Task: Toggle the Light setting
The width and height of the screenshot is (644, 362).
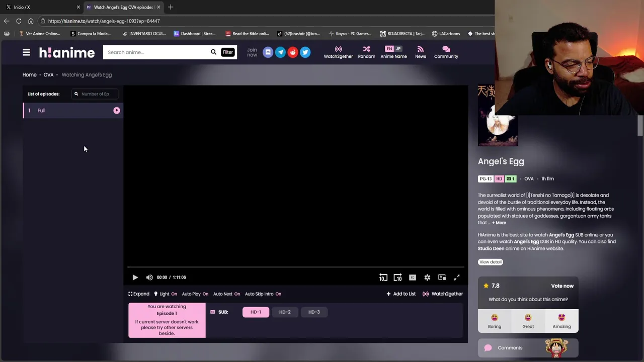Action: coord(166,294)
